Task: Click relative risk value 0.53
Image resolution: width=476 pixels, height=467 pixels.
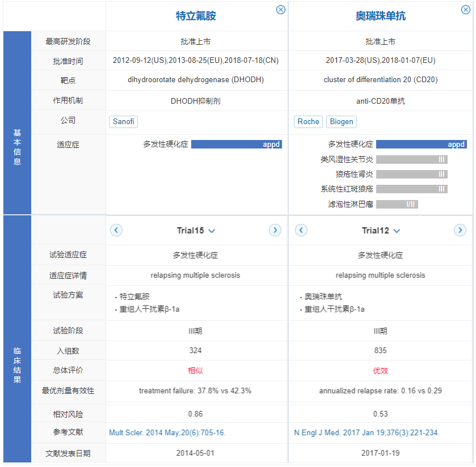Action: [x=380, y=414]
